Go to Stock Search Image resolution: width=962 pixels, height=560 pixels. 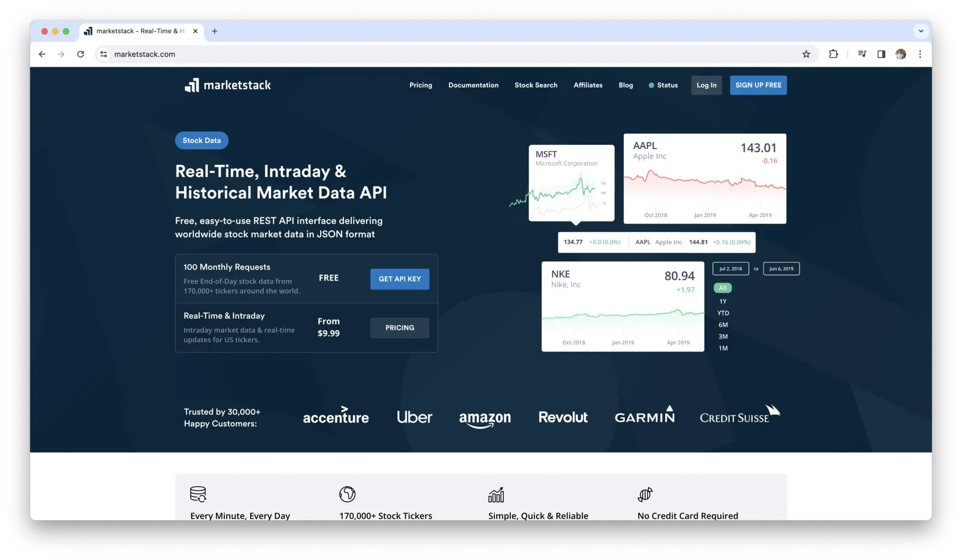point(535,85)
